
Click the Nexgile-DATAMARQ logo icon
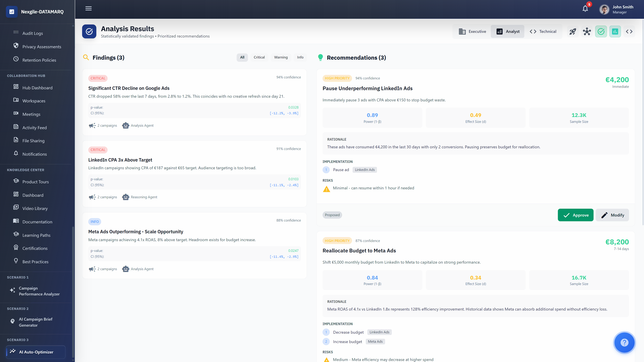tap(12, 12)
